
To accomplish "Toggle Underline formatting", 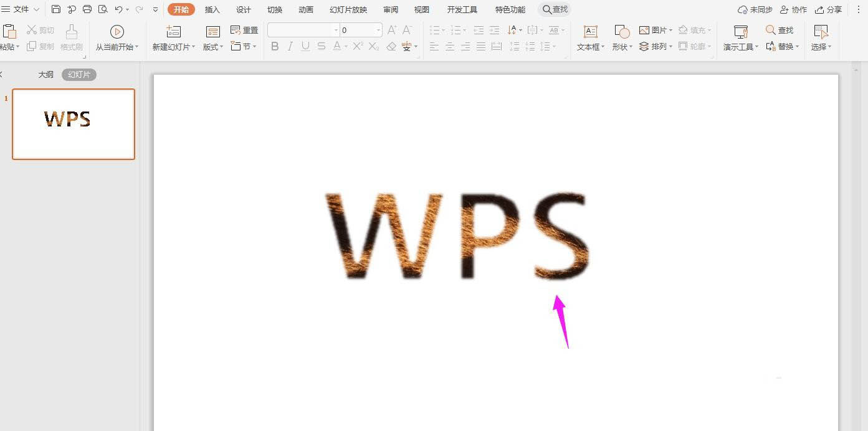I will [305, 47].
